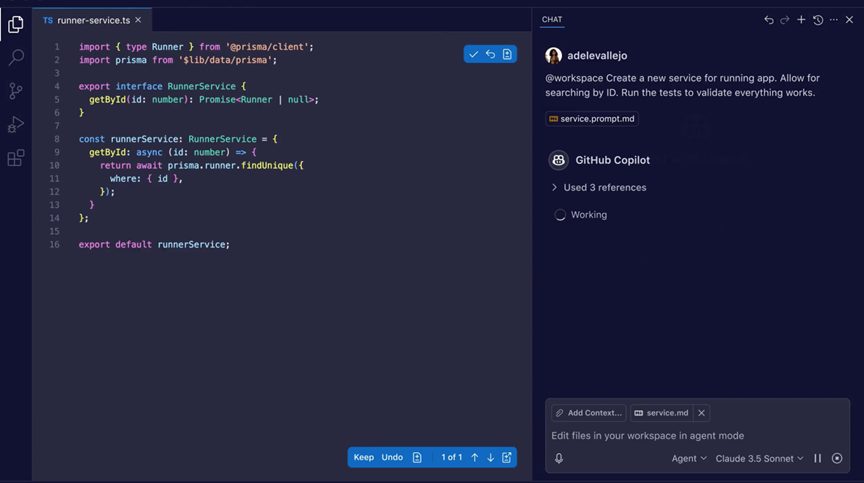Open the Explorer files icon in sidebar
864x483 pixels.
(15, 24)
